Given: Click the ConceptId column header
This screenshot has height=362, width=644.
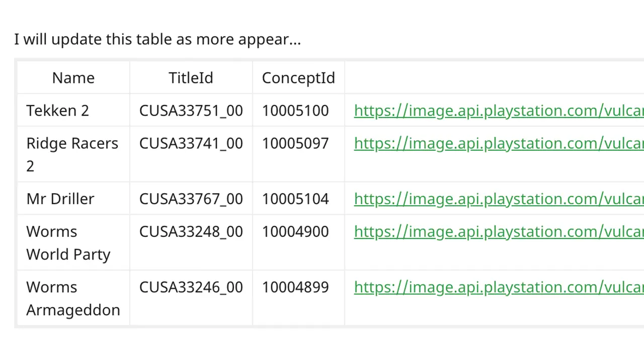Looking at the screenshot, I should point(298,78).
